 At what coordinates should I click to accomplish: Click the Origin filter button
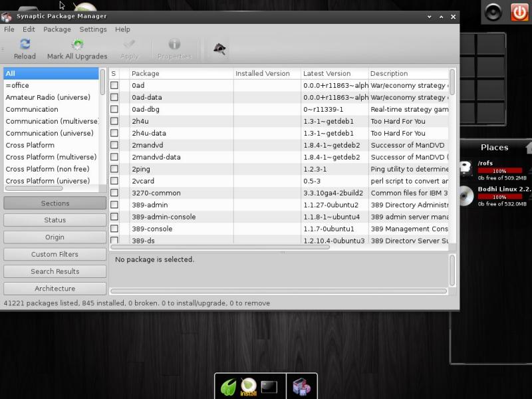55,237
